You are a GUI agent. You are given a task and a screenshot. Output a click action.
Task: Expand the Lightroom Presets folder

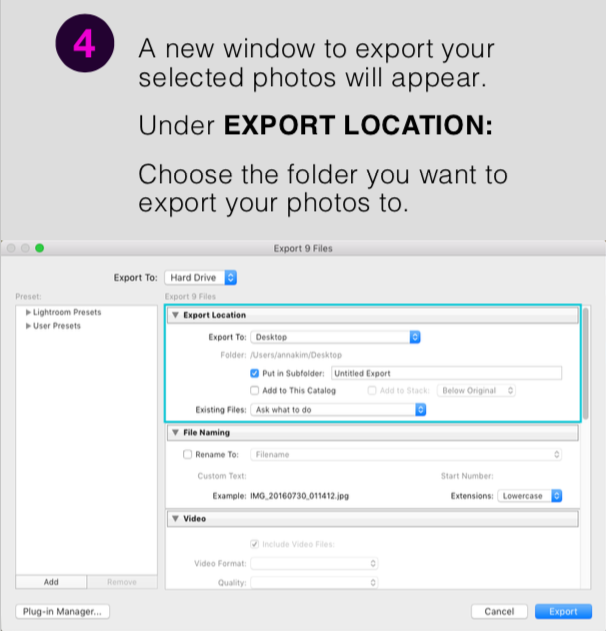[28, 313]
